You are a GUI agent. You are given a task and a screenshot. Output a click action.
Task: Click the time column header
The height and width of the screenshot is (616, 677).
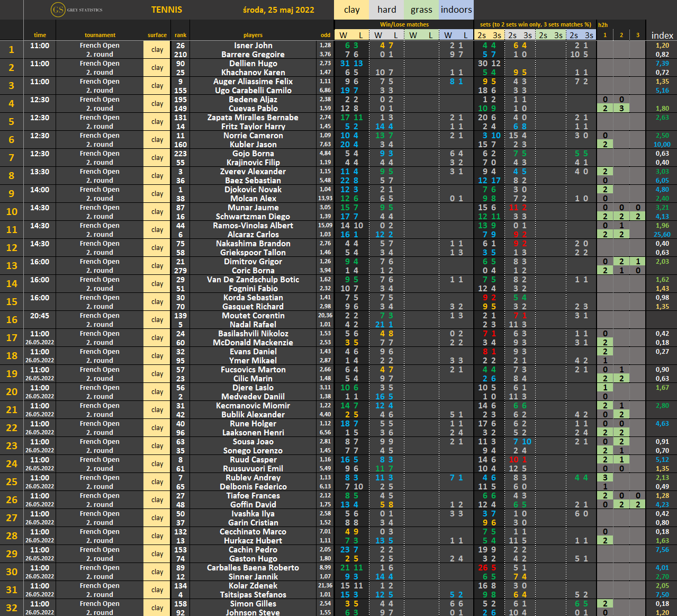coord(40,35)
